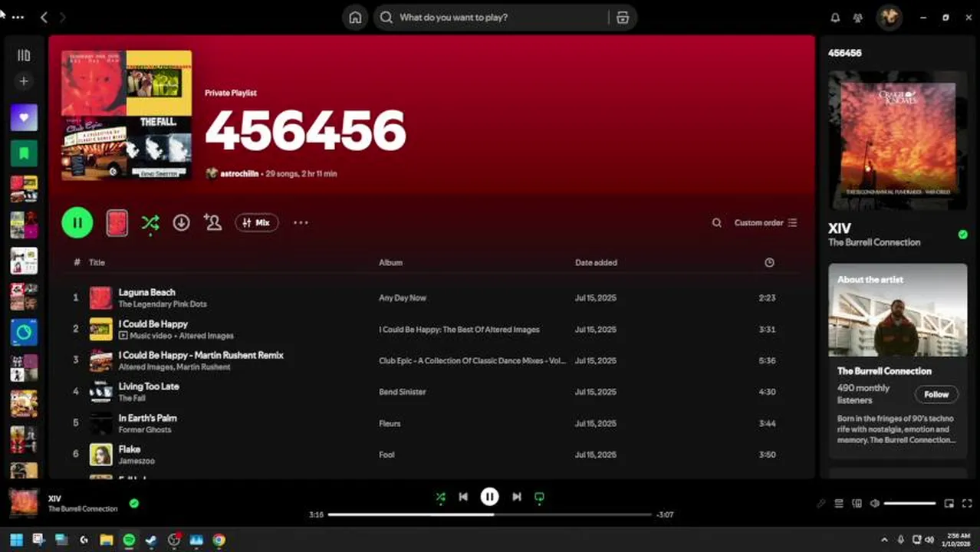The image size is (980, 552).
Task: Open the three-dot app menu at top left
Action: coord(18,17)
